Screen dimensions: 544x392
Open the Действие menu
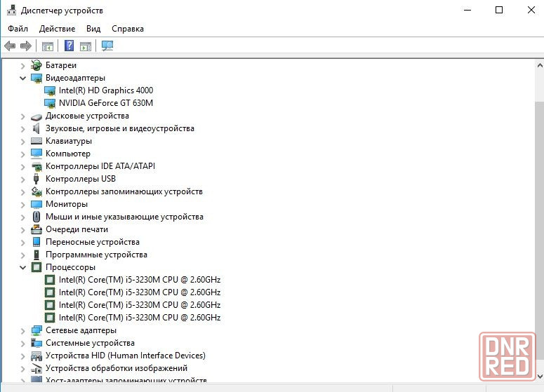(57, 29)
